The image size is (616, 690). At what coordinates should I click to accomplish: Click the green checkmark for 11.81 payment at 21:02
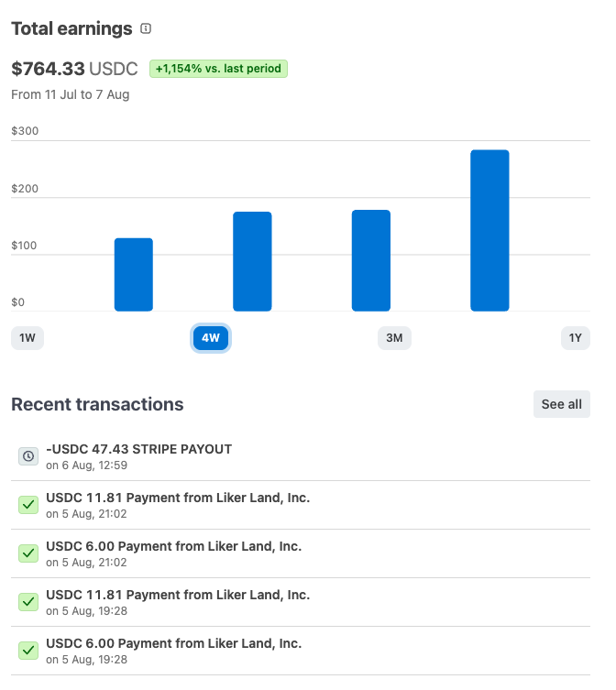coord(28,505)
